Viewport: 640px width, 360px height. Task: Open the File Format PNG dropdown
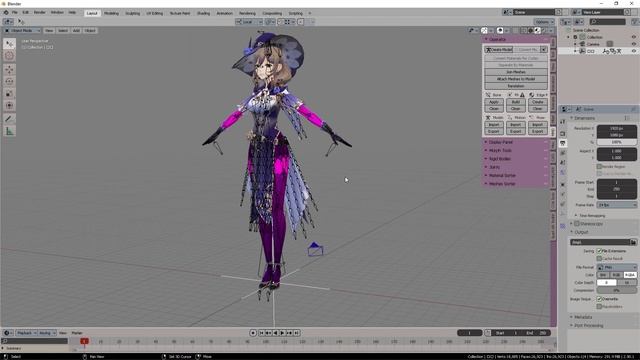(617, 267)
